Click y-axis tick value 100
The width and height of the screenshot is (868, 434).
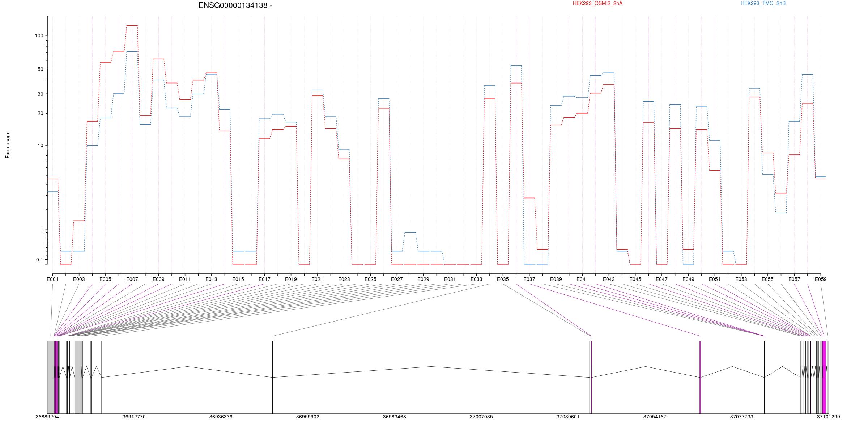[x=39, y=35]
